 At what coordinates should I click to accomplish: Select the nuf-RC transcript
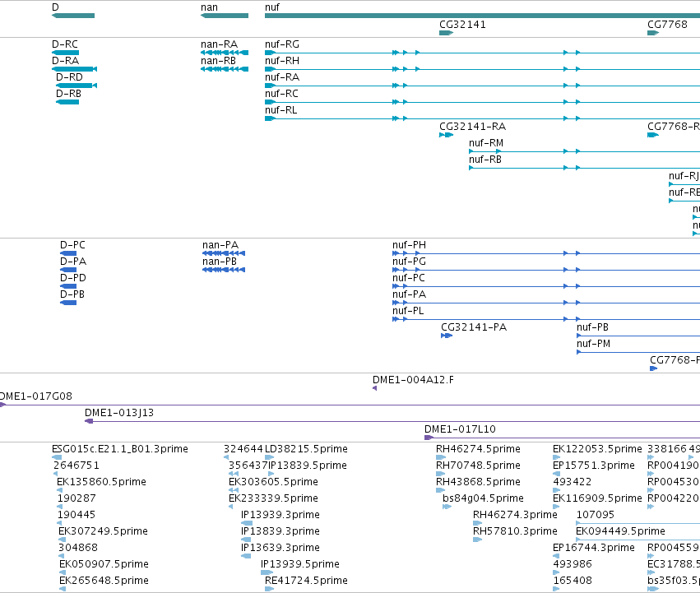[482, 102]
